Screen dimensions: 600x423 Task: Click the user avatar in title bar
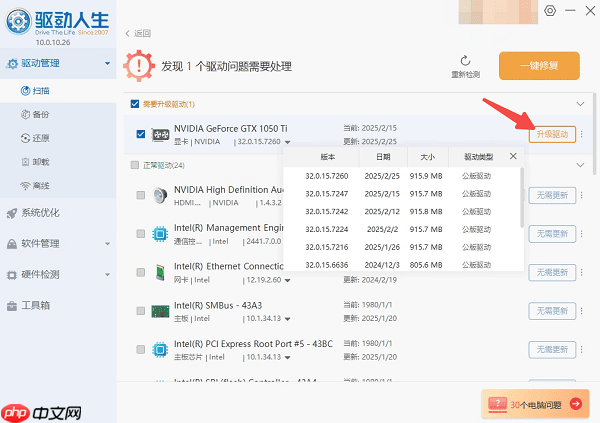pos(498,12)
